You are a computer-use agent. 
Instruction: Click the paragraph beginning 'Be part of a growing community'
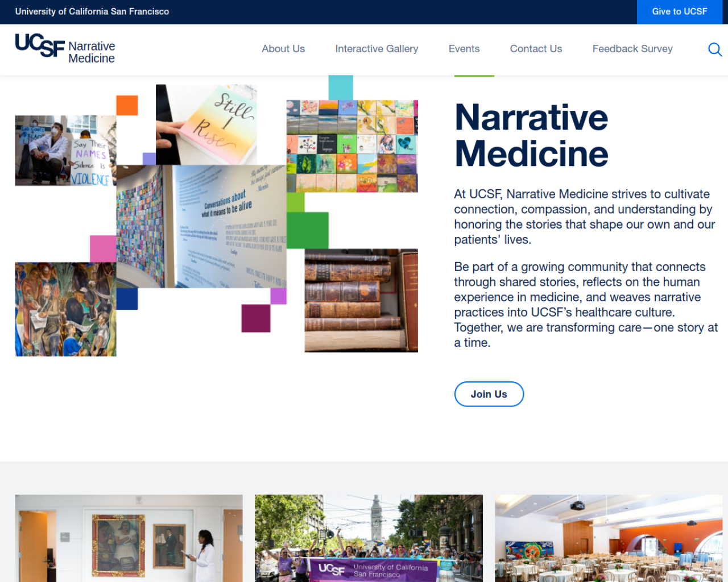point(586,305)
